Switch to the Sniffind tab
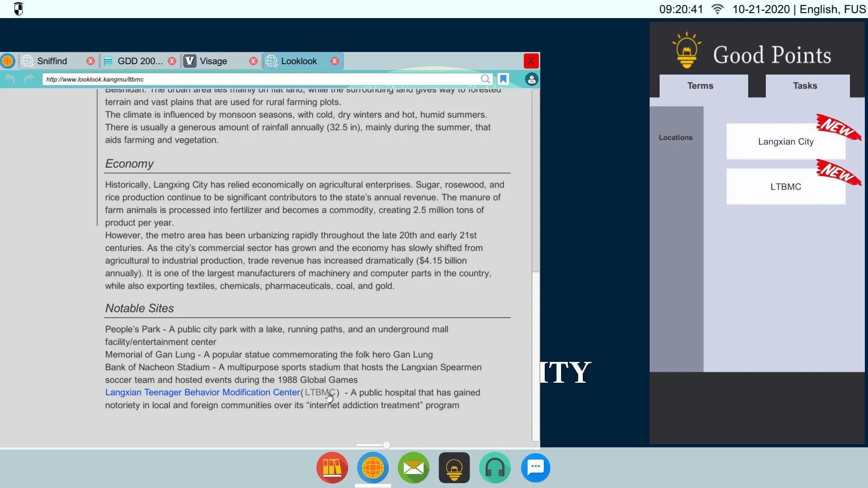This screenshot has width=868, height=488. click(52, 61)
